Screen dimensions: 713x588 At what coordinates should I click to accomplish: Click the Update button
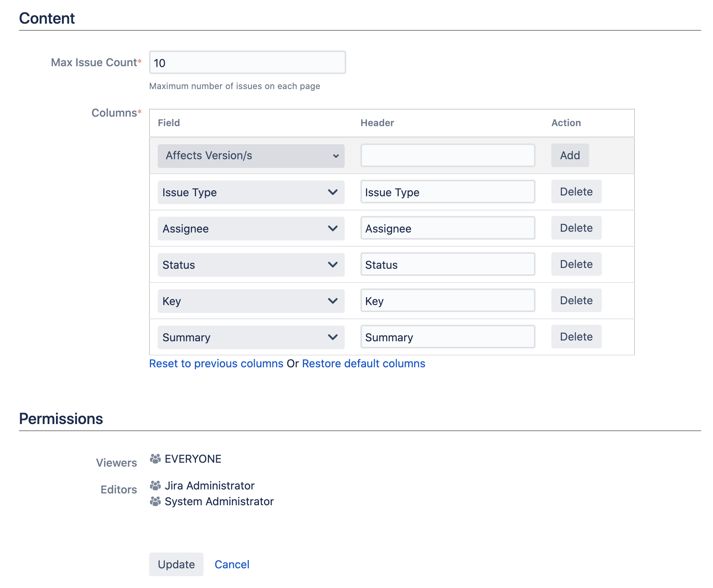click(x=176, y=564)
